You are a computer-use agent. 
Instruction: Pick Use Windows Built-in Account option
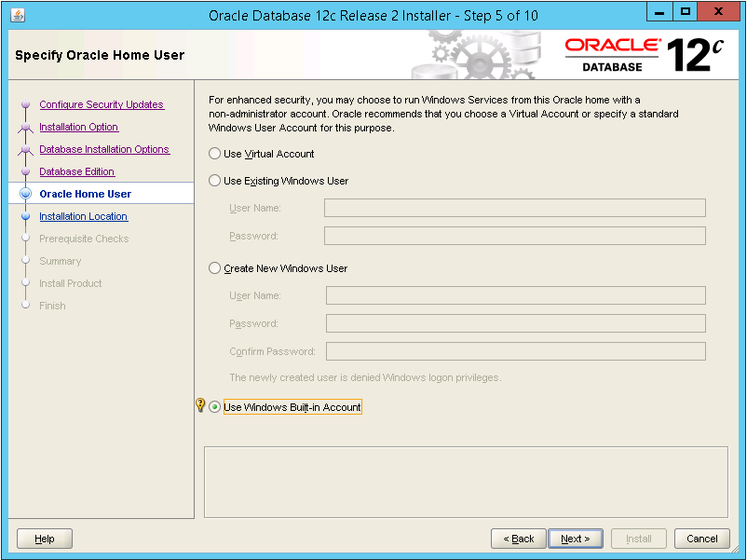215,407
